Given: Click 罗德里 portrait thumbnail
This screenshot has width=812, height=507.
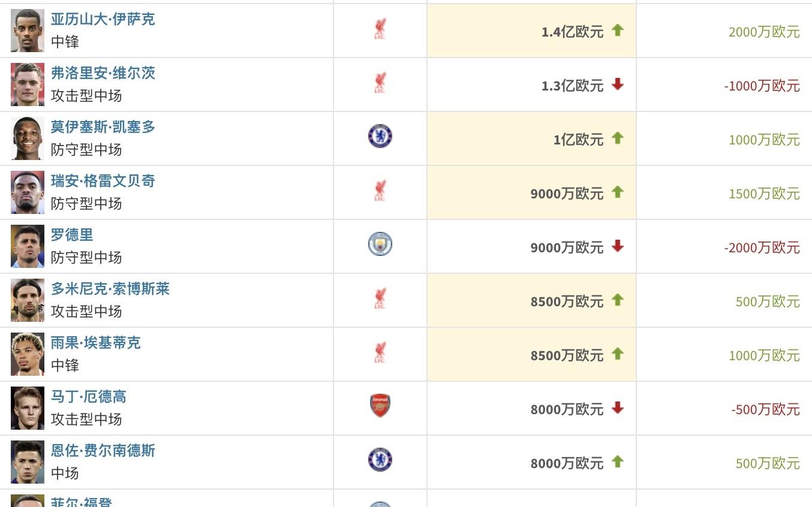Looking at the screenshot, I should click(x=28, y=246).
